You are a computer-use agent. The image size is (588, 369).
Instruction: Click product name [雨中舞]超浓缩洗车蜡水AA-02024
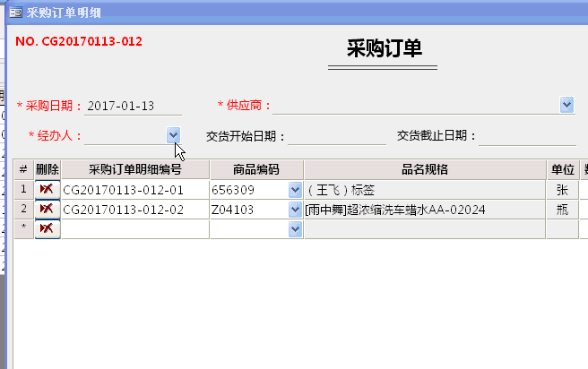[x=425, y=210]
